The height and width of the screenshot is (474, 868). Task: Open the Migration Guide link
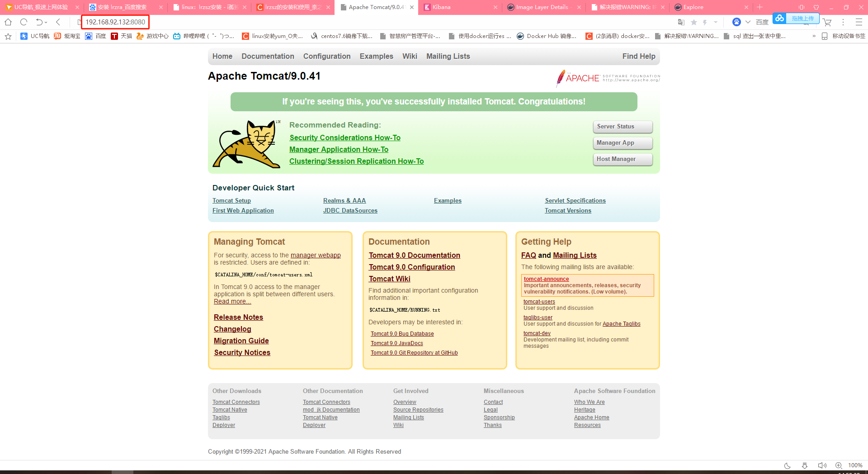click(x=241, y=341)
